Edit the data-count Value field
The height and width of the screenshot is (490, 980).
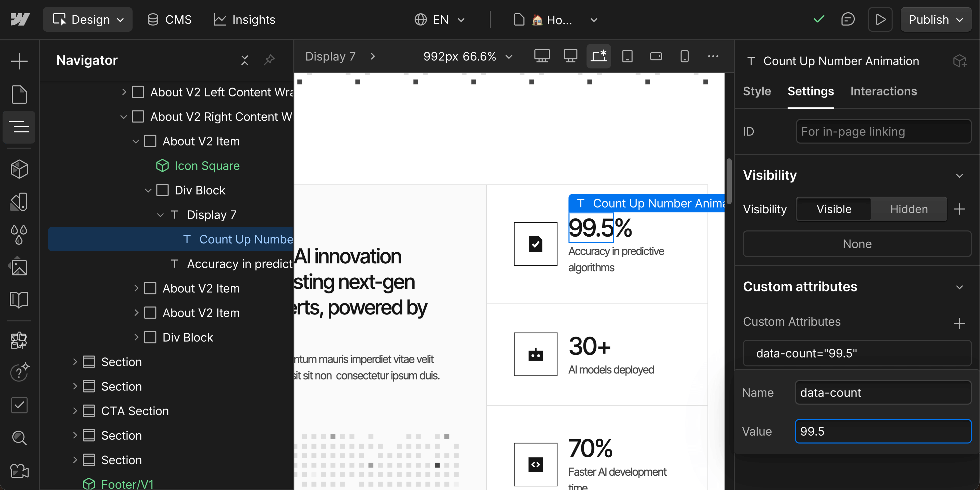(883, 431)
